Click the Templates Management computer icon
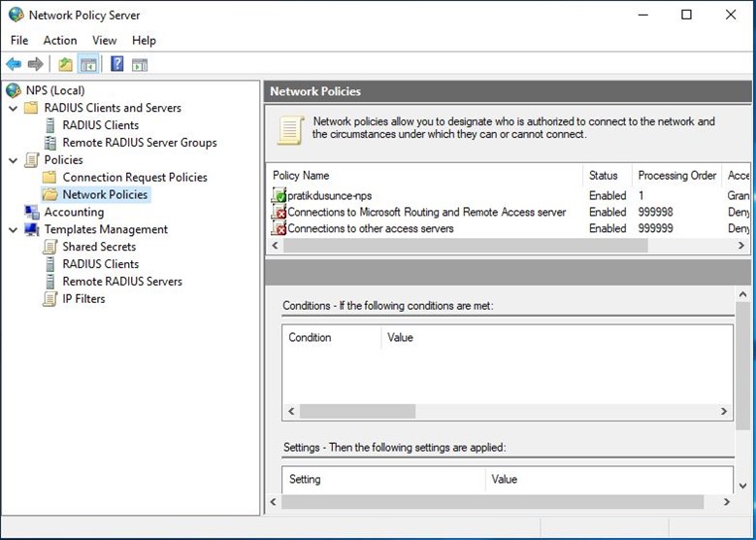The image size is (756, 540). pos(32,229)
